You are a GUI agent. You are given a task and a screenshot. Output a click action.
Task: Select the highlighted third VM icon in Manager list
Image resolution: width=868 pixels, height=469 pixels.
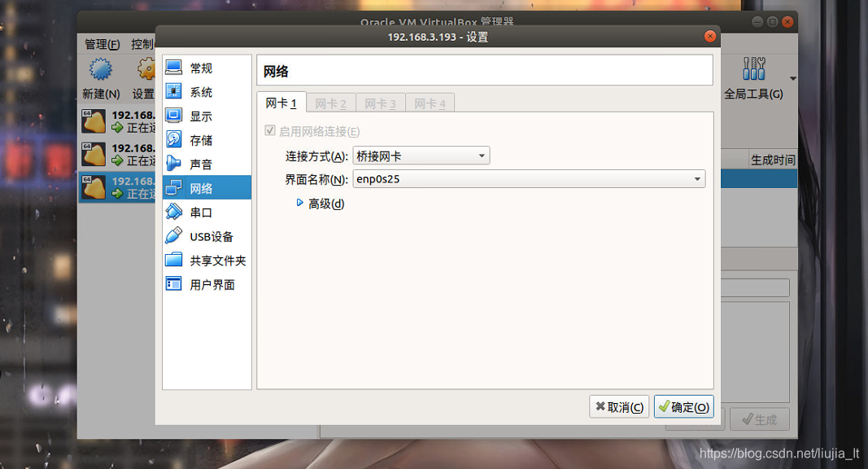[94, 187]
